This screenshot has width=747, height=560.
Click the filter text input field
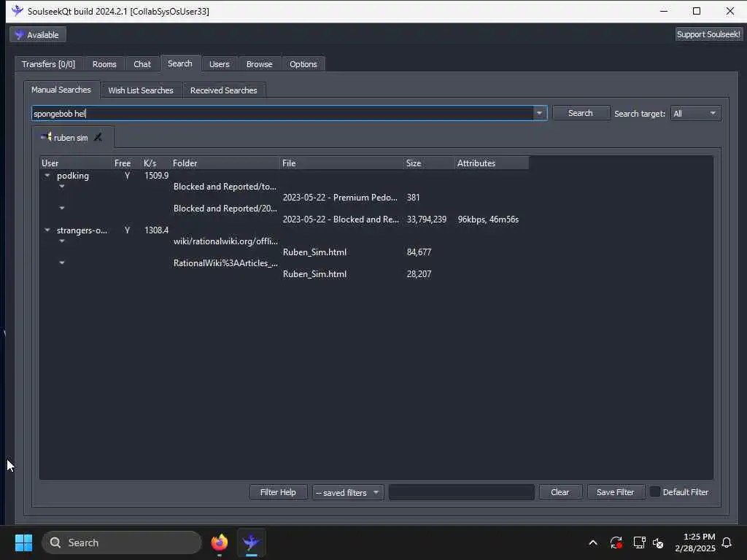461,492
